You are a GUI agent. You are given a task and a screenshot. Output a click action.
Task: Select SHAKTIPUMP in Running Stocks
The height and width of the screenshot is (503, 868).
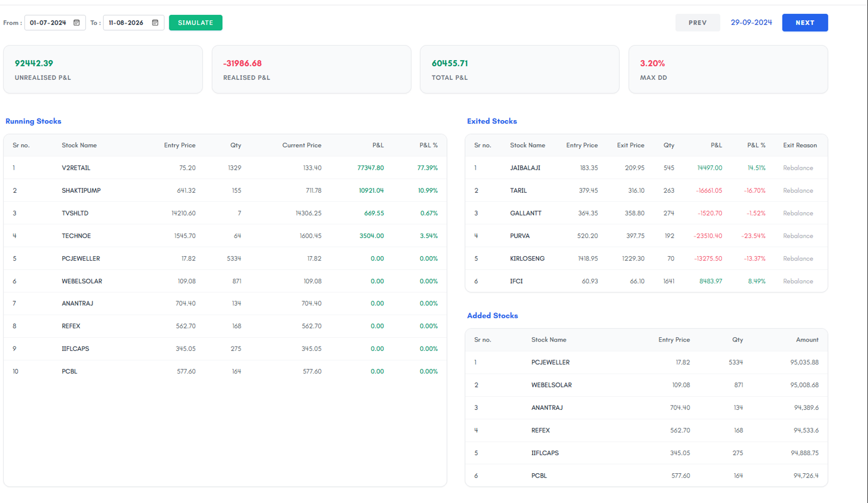coord(81,191)
